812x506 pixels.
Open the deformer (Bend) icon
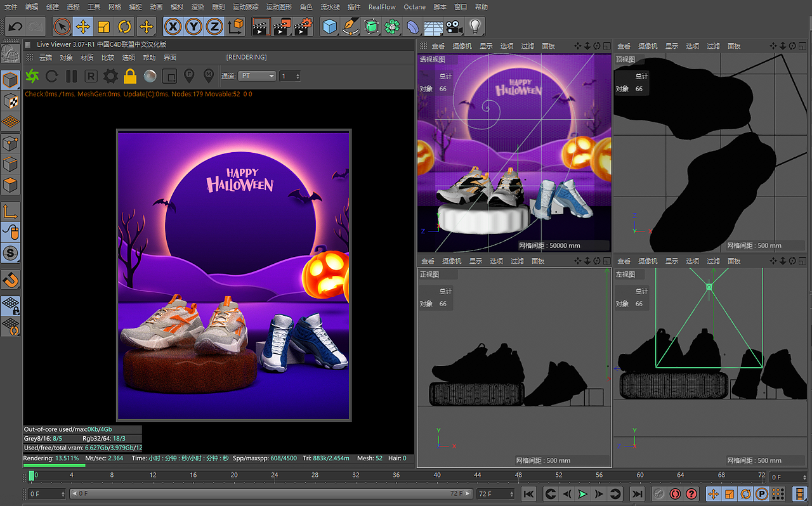413,27
